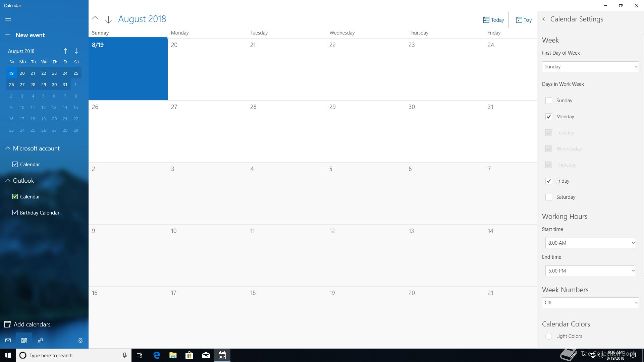Open the hamburger navigation menu
The height and width of the screenshot is (362, 644).
pos(8,19)
